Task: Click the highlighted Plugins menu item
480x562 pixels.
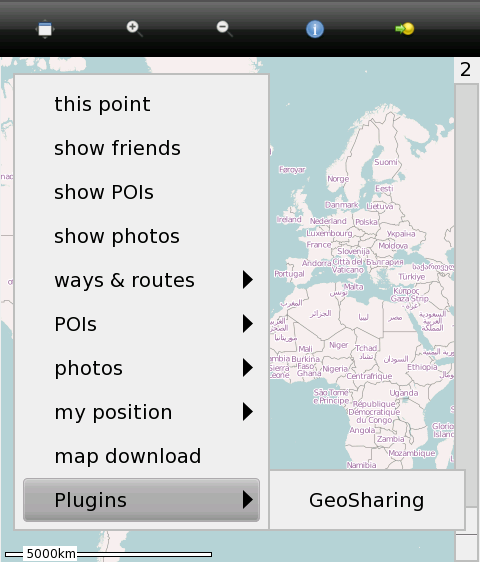Action: [x=141, y=500]
